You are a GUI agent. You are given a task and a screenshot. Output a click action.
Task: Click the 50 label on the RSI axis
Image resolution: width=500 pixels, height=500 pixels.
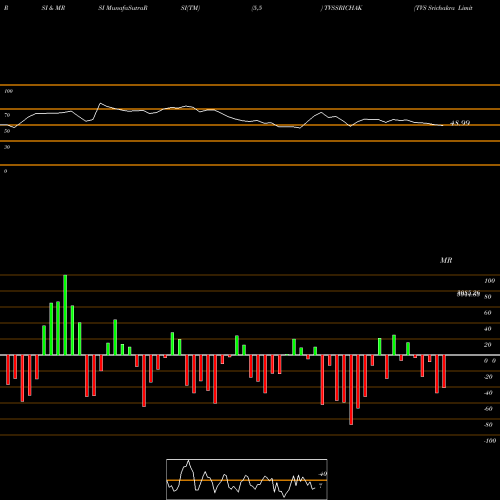[7, 131]
